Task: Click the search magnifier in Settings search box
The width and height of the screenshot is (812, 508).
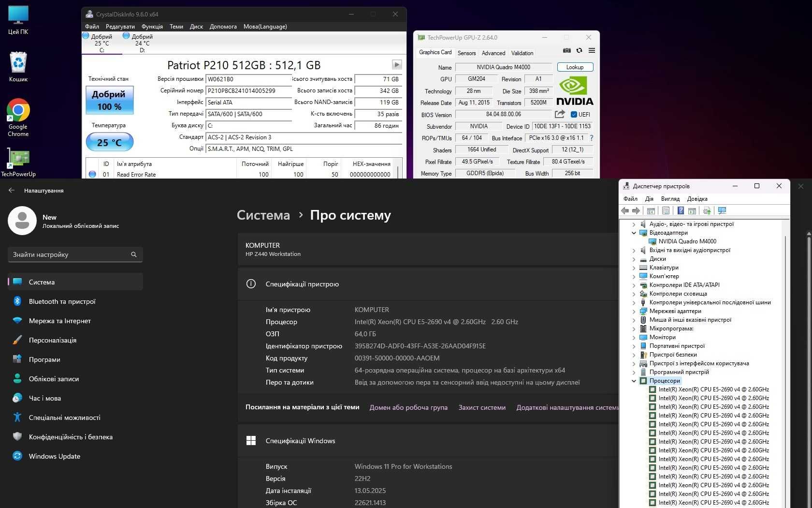Action: point(134,254)
